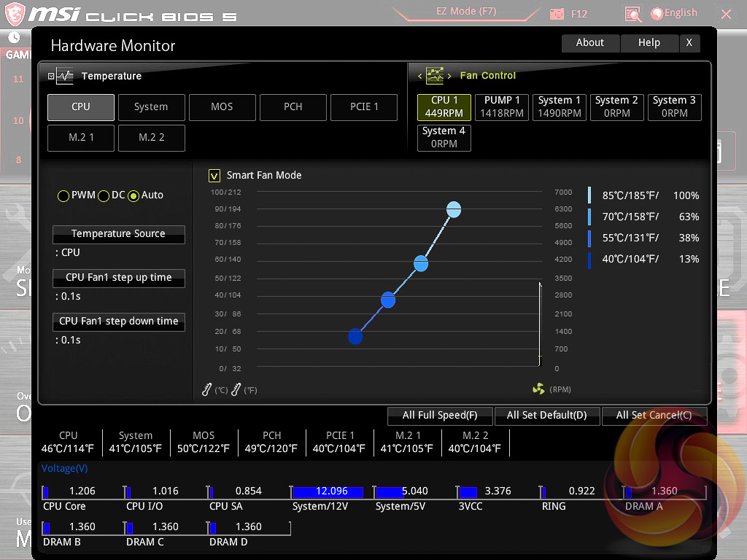Click the Voltage(V) label
The image size is (747, 560).
pos(65,469)
